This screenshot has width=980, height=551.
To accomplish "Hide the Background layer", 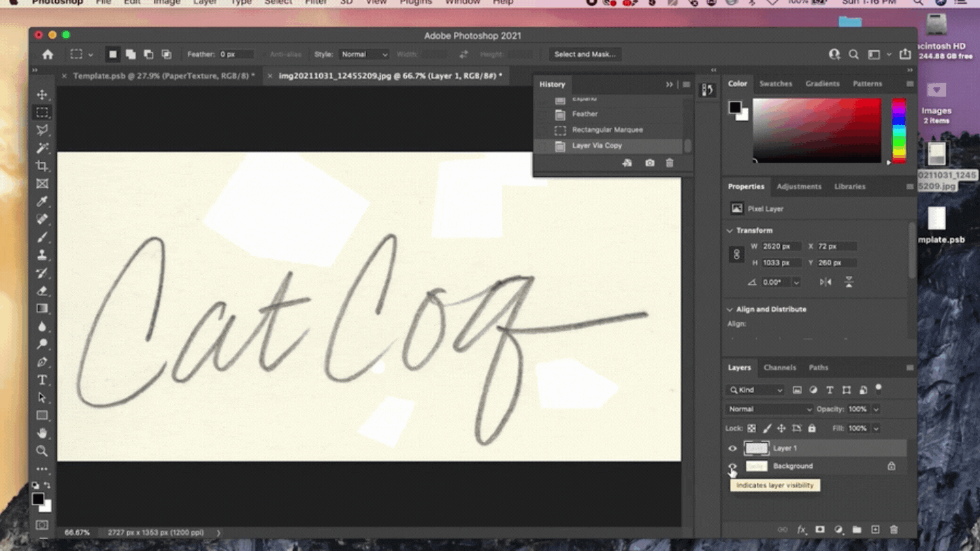I will pos(732,466).
